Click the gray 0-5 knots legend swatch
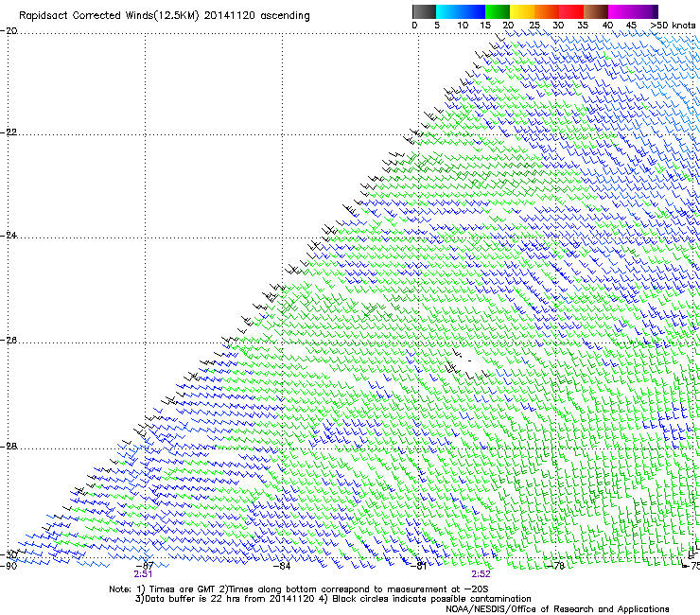 tap(424, 11)
